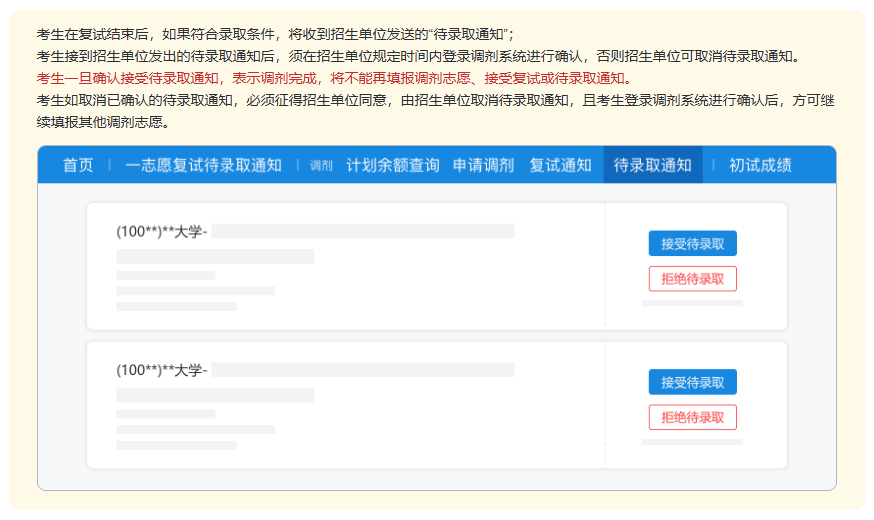Viewport: 874px width, 520px height.
Task: Open 计划余额查询 in the navigation bar
Action: pos(392,165)
